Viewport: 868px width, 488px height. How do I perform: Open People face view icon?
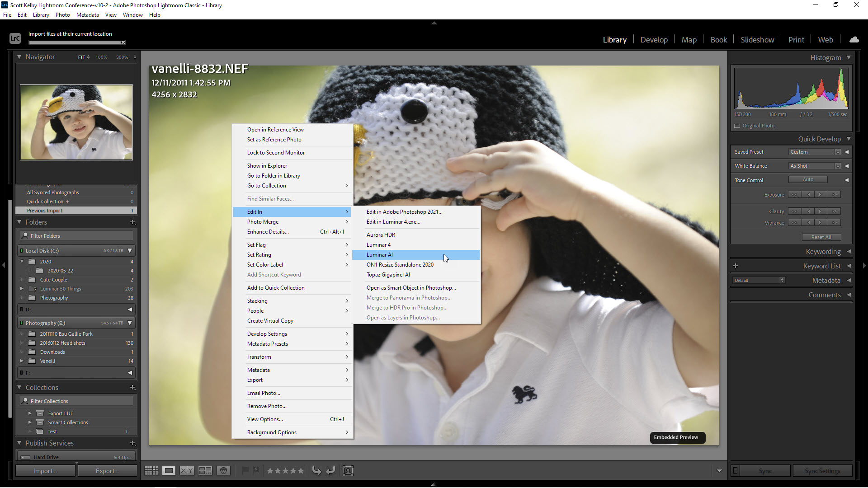223,471
